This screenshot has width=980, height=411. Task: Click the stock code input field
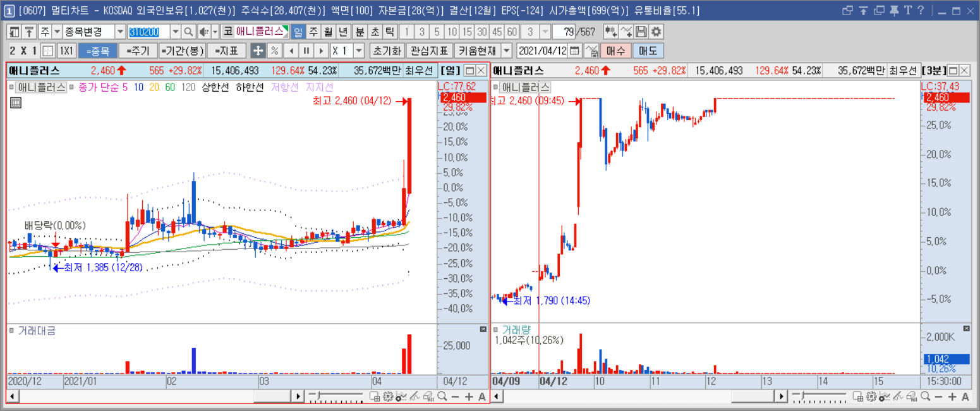(x=148, y=32)
